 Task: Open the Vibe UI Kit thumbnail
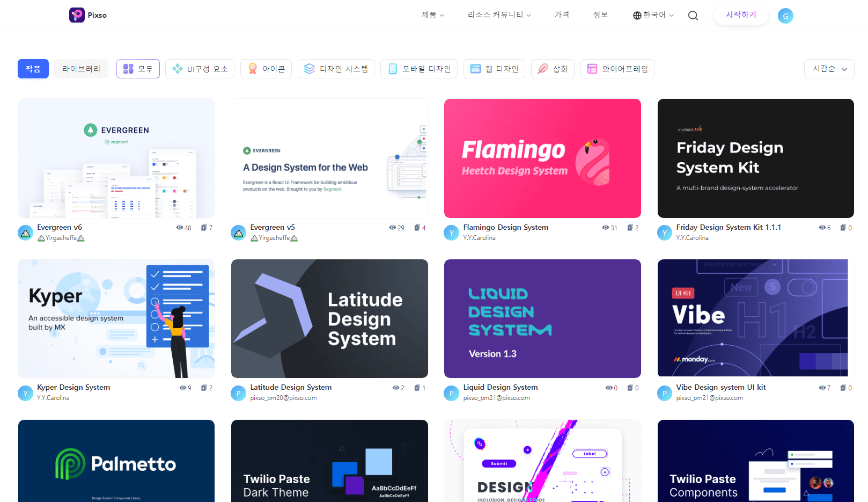point(756,319)
